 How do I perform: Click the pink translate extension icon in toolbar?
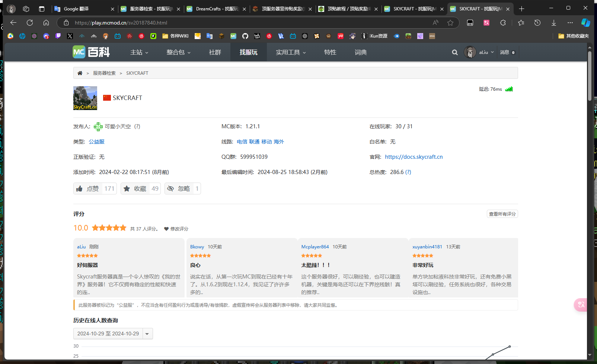[486, 23]
